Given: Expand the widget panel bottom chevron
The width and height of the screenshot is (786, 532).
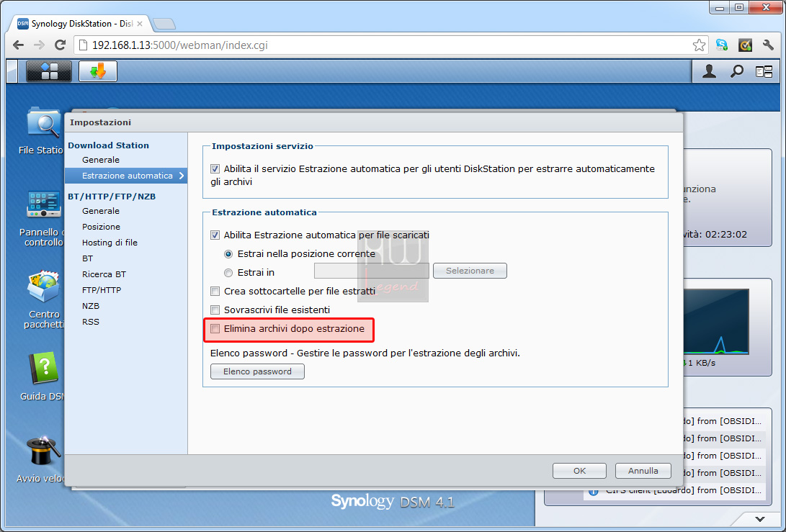Looking at the screenshot, I should (760, 519).
